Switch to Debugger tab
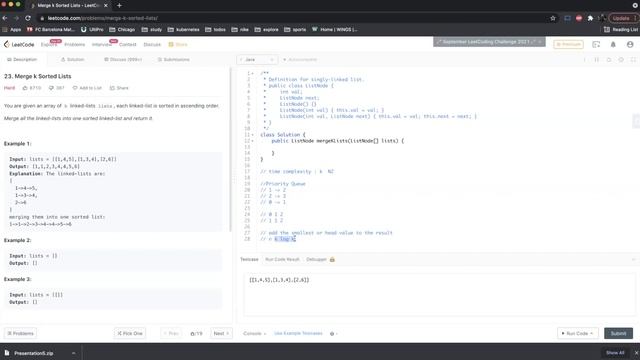Viewport: 640px width, 360px height. (320, 260)
